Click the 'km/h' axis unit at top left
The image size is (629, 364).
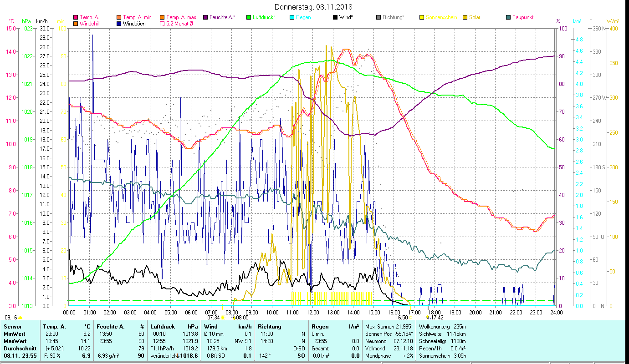(x=41, y=21)
